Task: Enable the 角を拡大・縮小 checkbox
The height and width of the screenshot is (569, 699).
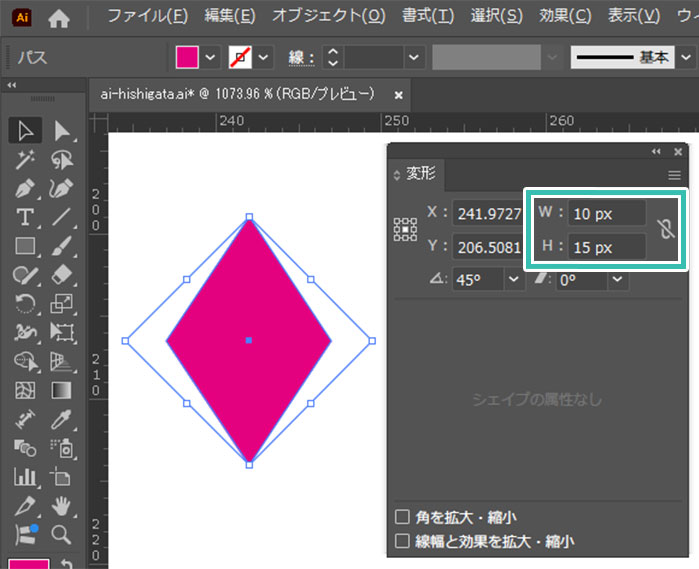Action: click(403, 517)
